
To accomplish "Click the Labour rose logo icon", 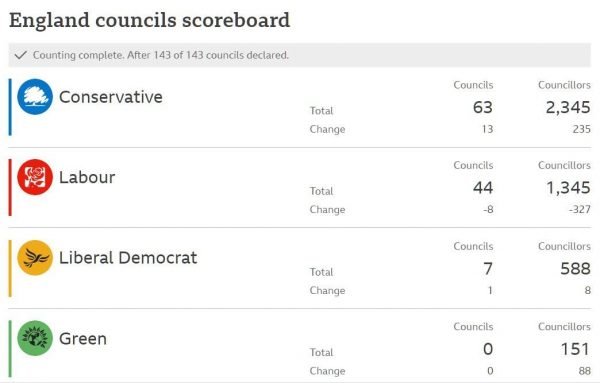I will pos(35,177).
